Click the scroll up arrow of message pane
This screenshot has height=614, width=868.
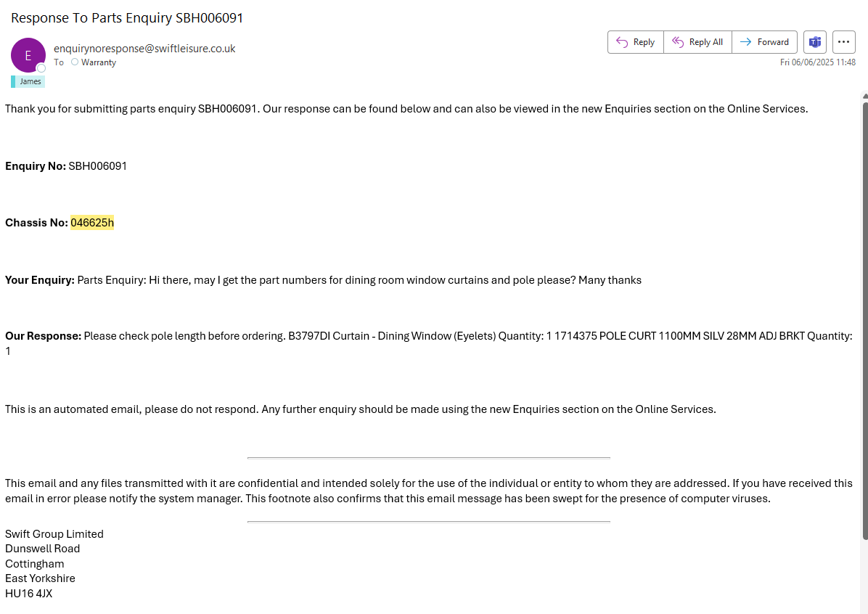[864, 95]
